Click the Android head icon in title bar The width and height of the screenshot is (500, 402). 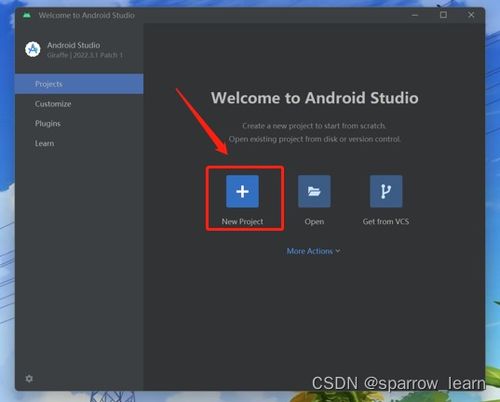(x=27, y=15)
